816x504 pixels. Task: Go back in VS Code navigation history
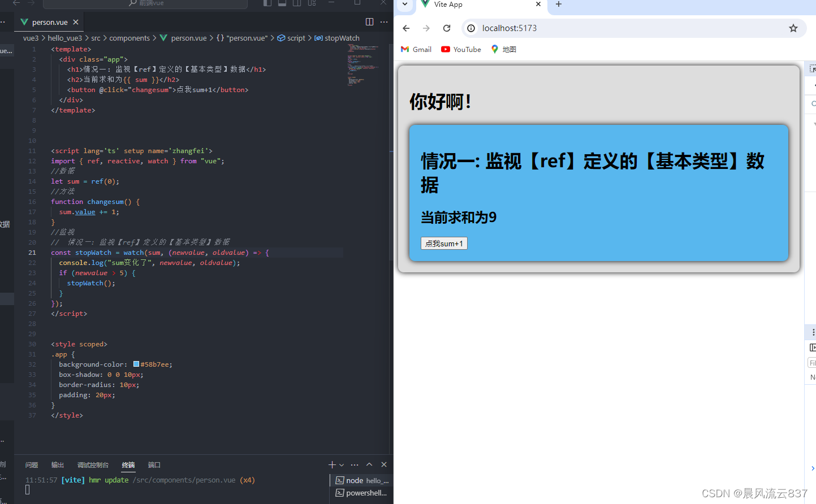tap(16, 3)
